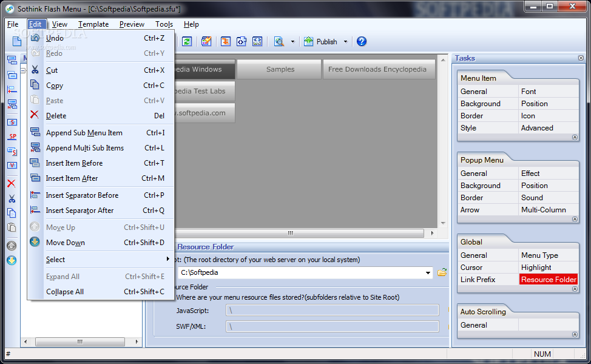Image resolution: width=591 pixels, height=364 pixels.
Task: Click the boxed red S icon in left sidebar
Action: click(x=12, y=122)
